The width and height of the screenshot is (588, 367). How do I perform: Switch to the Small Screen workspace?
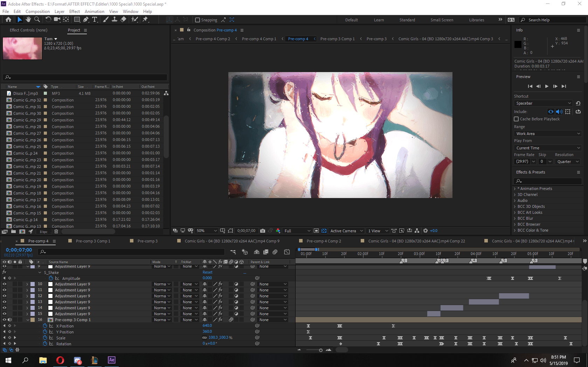(442, 20)
